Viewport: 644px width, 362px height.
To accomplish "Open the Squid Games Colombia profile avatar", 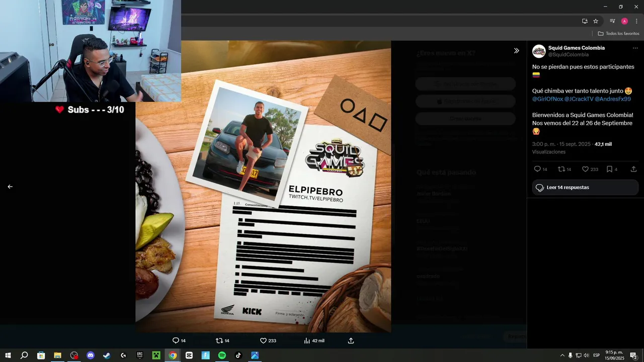I will pyautogui.click(x=539, y=51).
